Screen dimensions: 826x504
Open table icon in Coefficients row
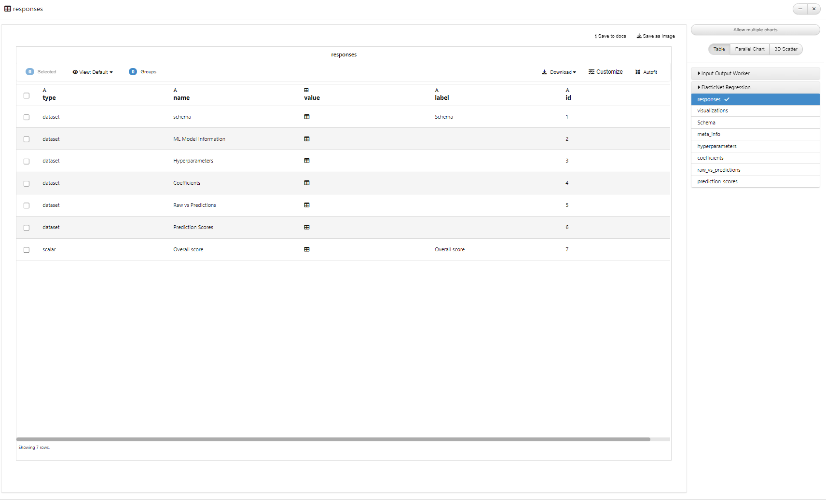306,183
